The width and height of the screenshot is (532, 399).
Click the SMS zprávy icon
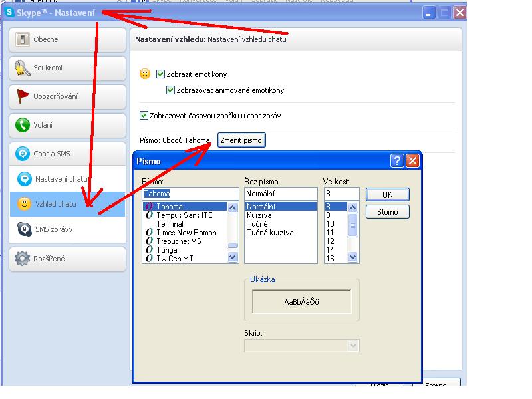coord(25,229)
